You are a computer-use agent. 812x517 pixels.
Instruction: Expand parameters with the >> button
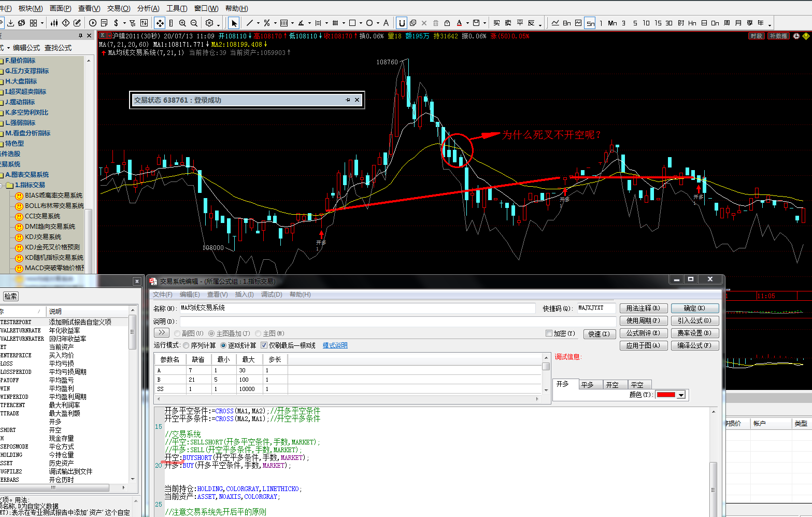pyautogui.click(x=162, y=333)
